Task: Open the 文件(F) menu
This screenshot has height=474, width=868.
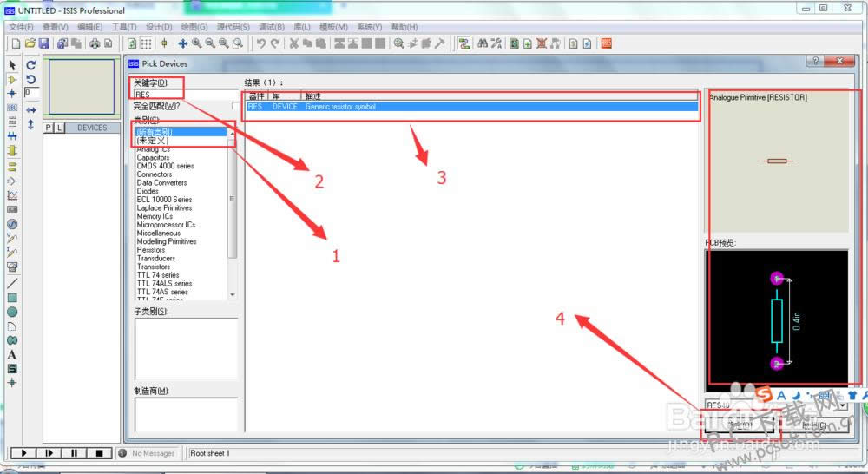Action: pyautogui.click(x=21, y=27)
